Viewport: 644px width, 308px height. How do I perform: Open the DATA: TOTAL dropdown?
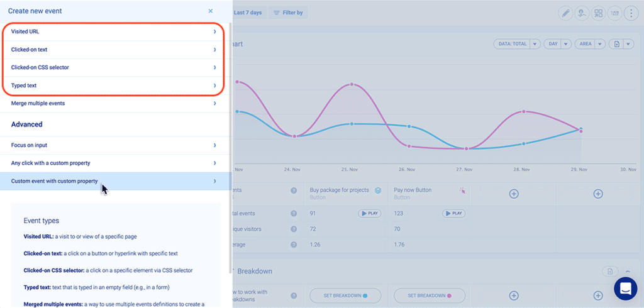coord(517,44)
